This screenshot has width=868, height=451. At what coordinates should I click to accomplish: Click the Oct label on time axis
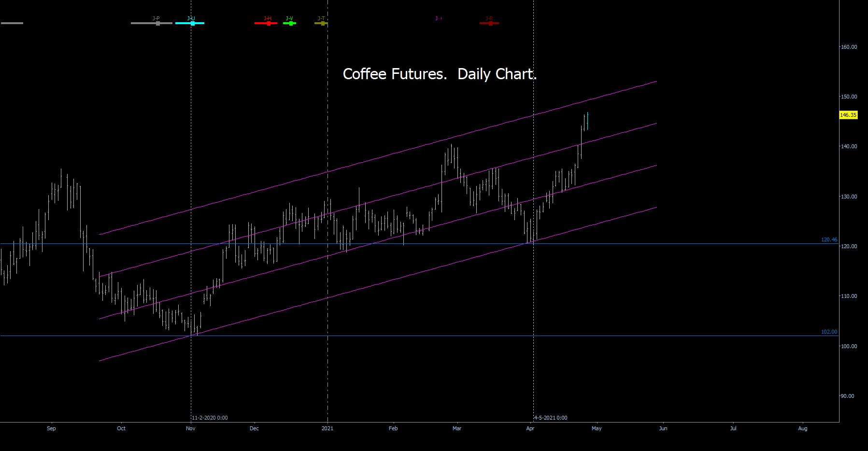pyautogui.click(x=121, y=428)
